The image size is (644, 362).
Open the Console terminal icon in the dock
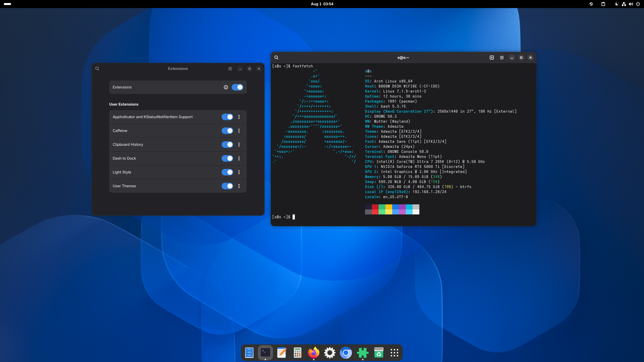pos(265,353)
